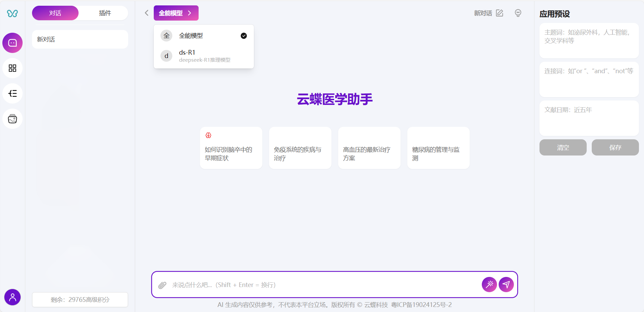Click the lightbulb icon in header
The height and width of the screenshot is (312, 644).
click(518, 13)
